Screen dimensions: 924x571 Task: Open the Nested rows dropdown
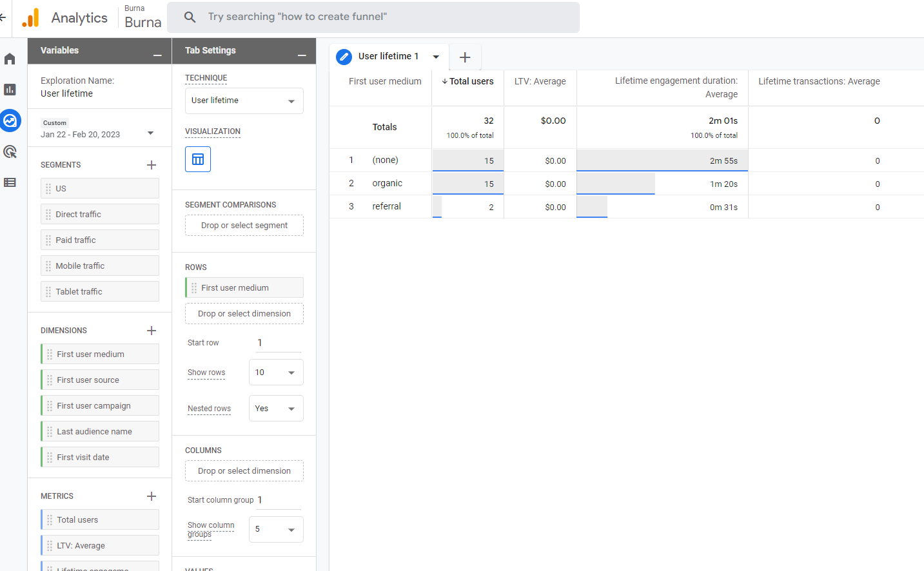point(276,409)
